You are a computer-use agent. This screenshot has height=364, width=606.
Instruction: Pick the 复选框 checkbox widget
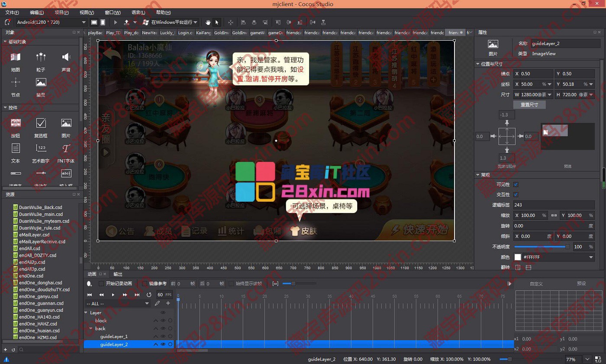pyautogui.click(x=41, y=128)
